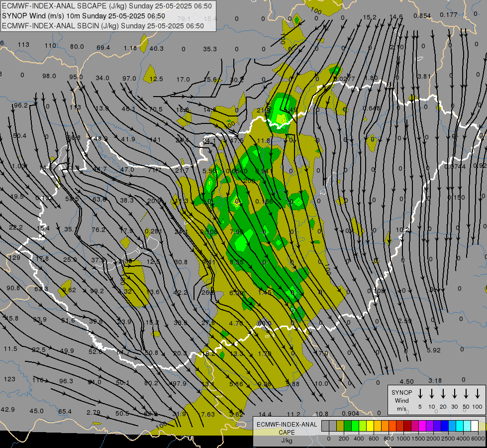Viewport: 487px width, 448px height.
Task: Click map value '96.2'
Action: [x=21, y=106]
